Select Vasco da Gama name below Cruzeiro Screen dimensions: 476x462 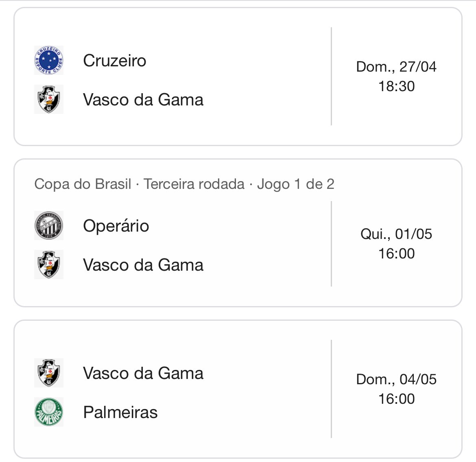click(x=143, y=100)
